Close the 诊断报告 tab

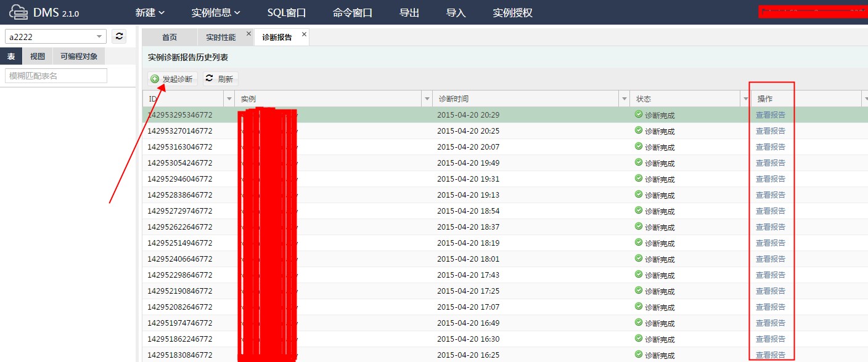[x=304, y=34]
